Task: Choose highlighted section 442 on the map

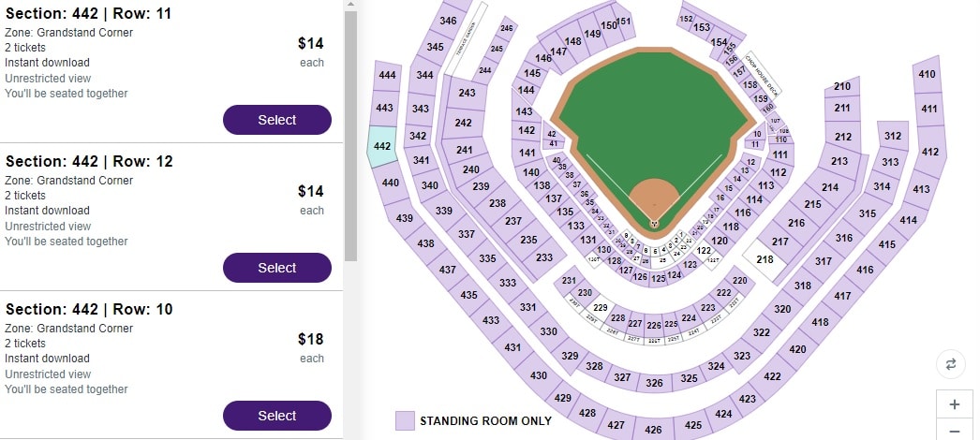Action: click(x=382, y=147)
